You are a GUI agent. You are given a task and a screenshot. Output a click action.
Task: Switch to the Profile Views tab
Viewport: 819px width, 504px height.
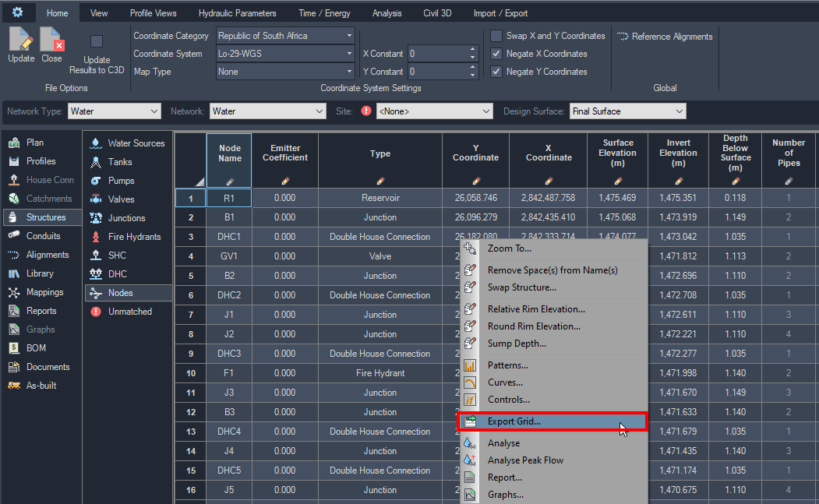pos(153,13)
